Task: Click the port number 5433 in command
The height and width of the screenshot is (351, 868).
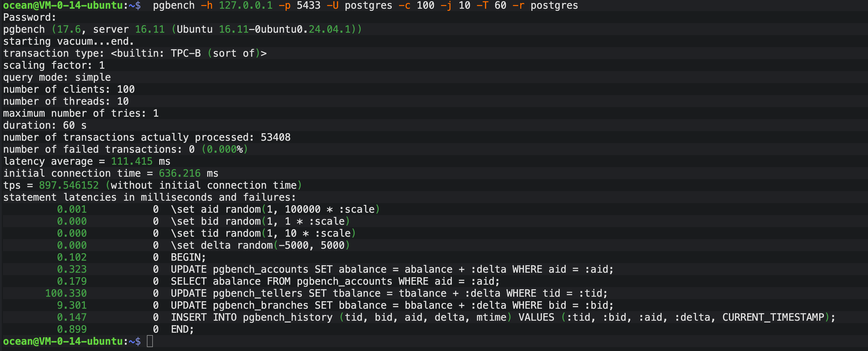Action: coord(308,5)
